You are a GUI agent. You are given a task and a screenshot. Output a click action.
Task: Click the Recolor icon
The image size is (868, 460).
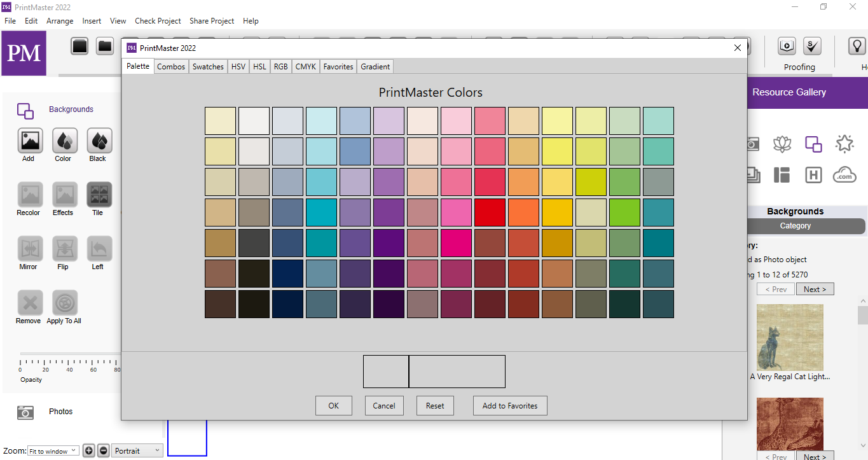point(30,195)
